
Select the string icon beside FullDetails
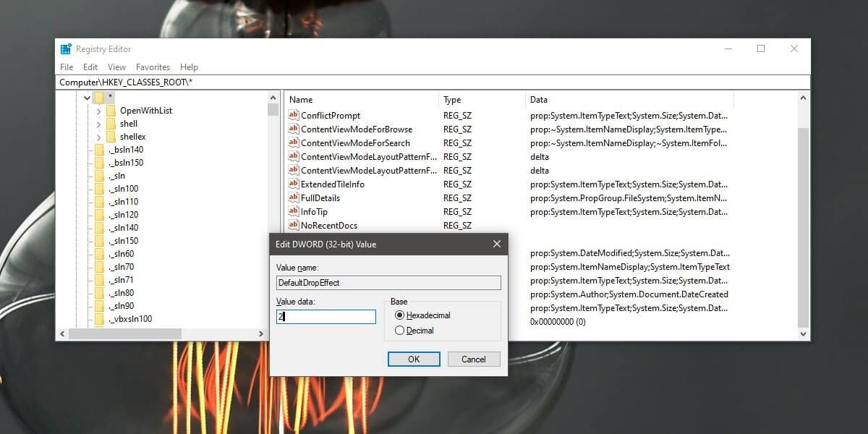(294, 197)
